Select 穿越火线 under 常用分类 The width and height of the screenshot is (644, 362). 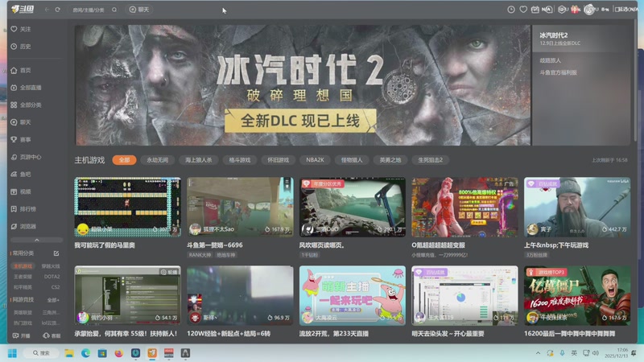(51, 266)
